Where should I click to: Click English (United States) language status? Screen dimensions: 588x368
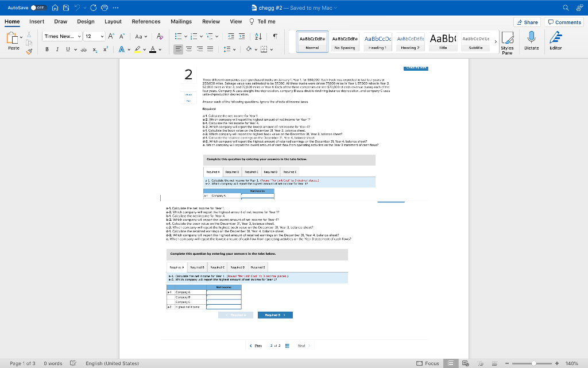112,363
